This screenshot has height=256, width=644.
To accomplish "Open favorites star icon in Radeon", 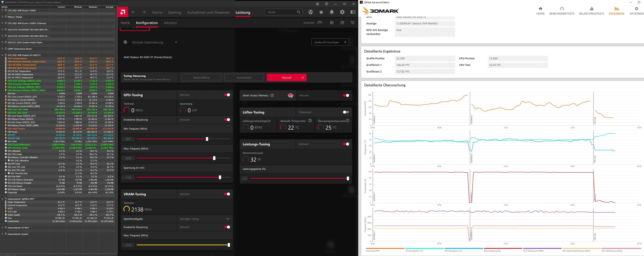I will (321, 12).
